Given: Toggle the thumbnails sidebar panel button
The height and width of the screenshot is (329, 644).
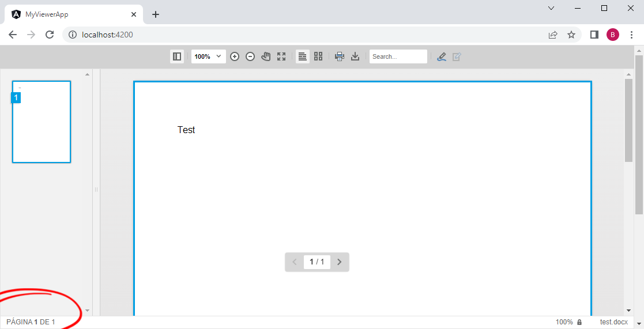Looking at the screenshot, I should pos(177,56).
